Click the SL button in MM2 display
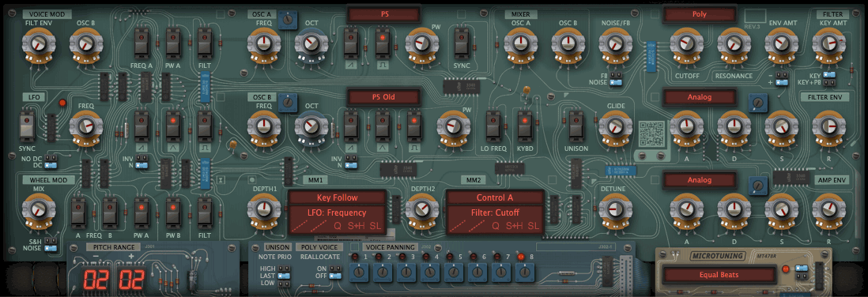 pos(533,226)
